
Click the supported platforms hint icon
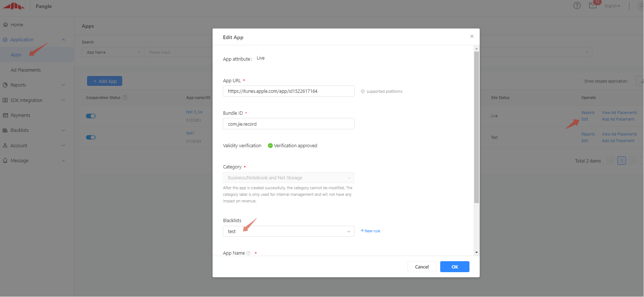click(x=363, y=92)
